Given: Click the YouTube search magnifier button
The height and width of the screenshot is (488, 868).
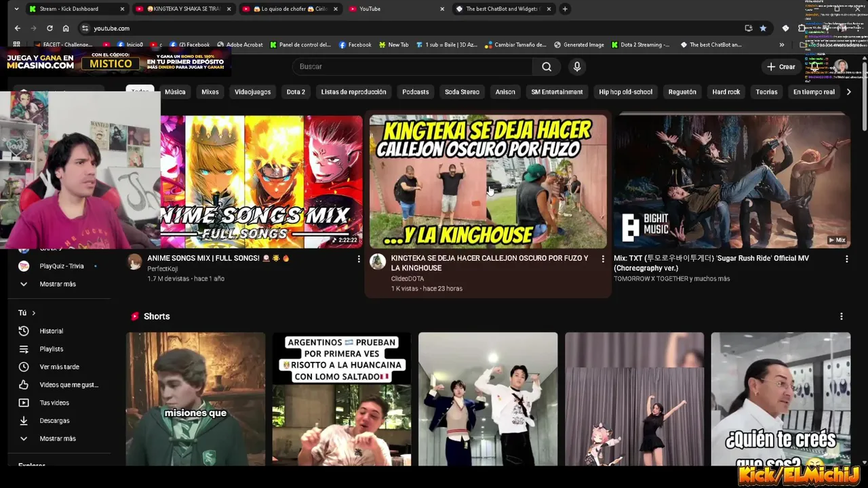Looking at the screenshot, I should click(547, 66).
